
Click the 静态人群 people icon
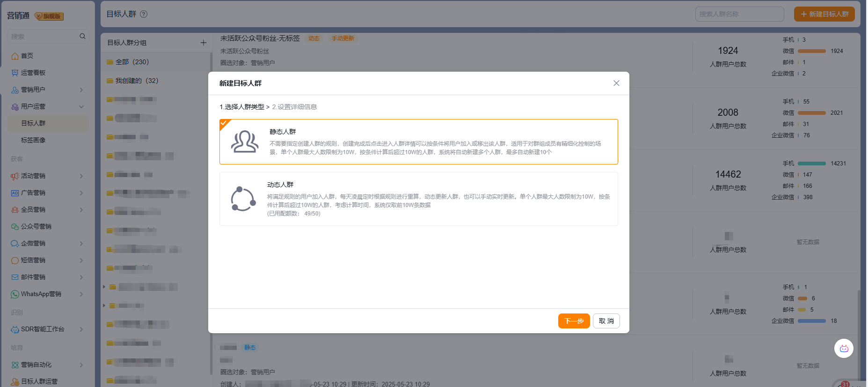[x=245, y=141]
